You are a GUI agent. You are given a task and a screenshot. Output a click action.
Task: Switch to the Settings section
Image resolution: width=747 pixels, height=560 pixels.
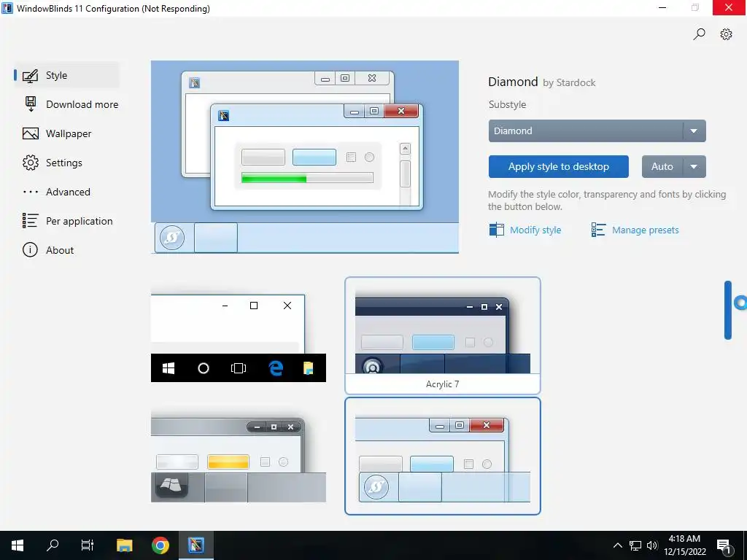66,163
